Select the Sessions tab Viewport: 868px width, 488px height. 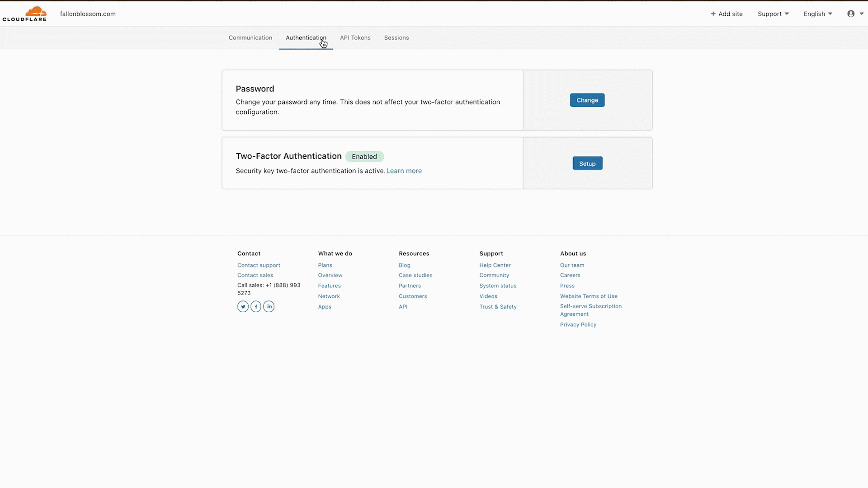click(x=396, y=38)
